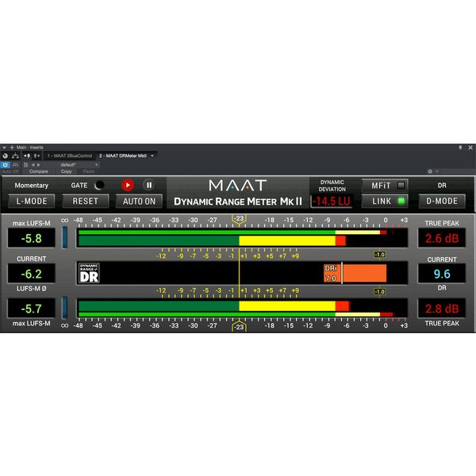Screen dimensions: 476x476
Task: Start metering with the red play button
Action: click(x=128, y=185)
